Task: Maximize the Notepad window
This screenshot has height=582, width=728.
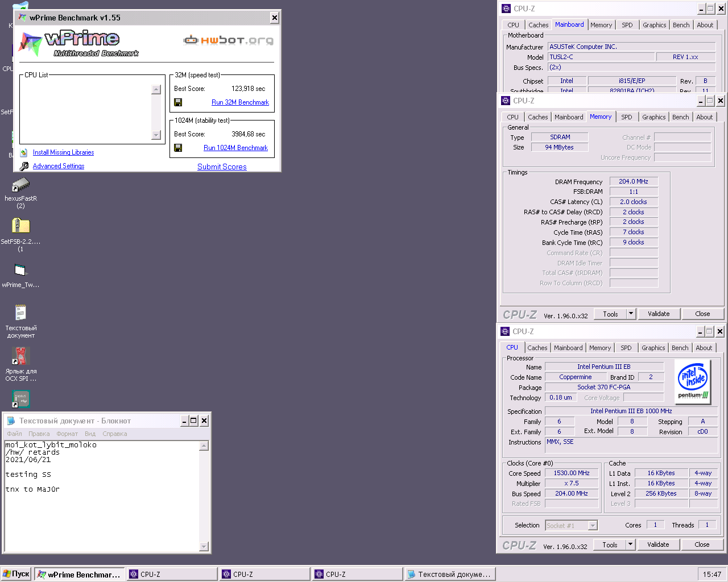Action: 194,421
